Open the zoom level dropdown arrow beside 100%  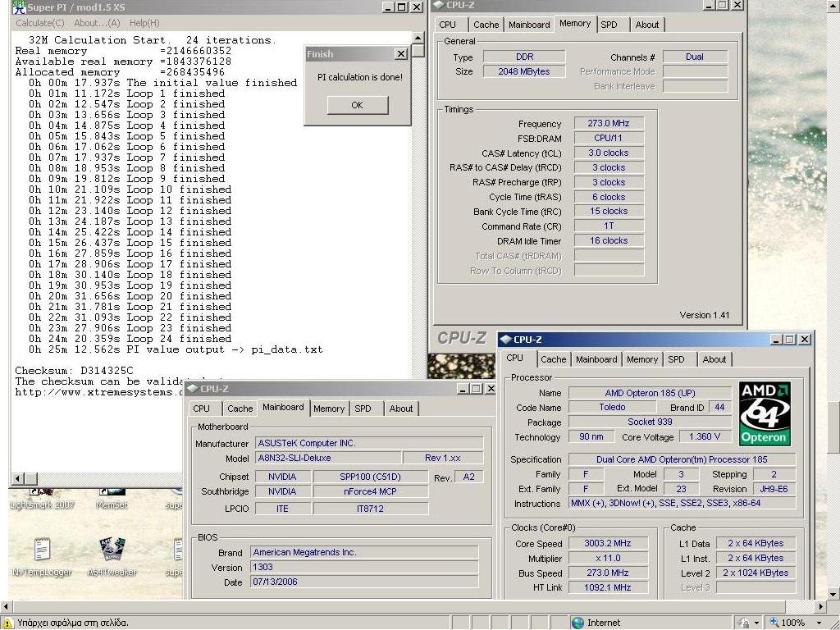(x=819, y=623)
